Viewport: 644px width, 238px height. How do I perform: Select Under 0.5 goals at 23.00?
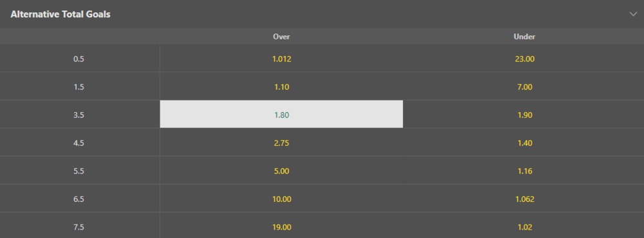point(524,59)
